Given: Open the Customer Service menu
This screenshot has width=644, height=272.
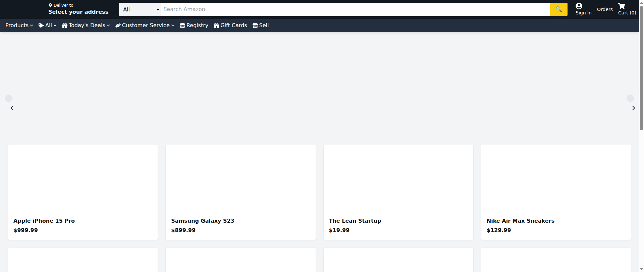Looking at the screenshot, I should pos(145,25).
